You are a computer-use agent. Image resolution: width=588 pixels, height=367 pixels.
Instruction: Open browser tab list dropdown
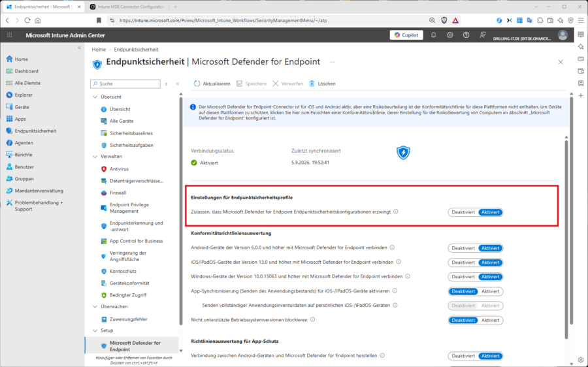(x=536, y=7)
